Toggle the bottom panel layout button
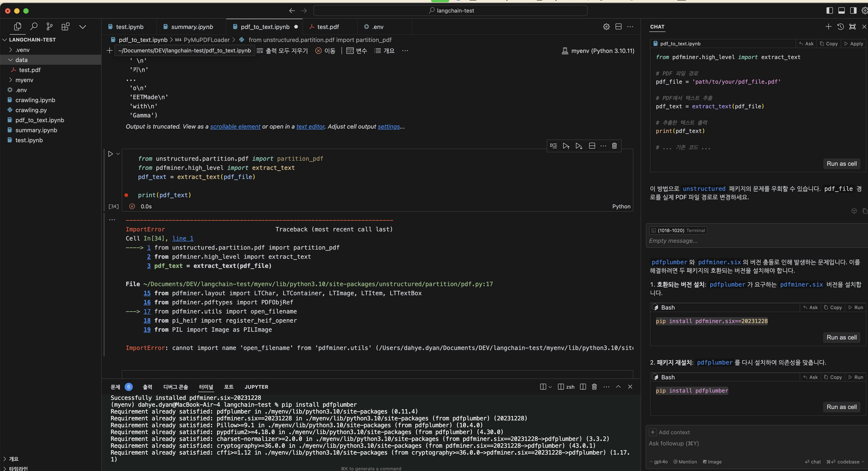The height and width of the screenshot is (471, 868). (x=841, y=10)
